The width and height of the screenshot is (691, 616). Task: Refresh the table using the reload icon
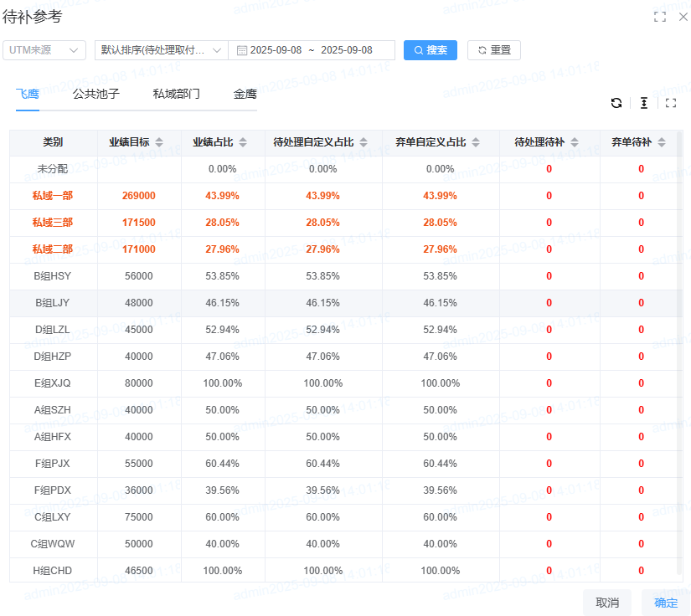coord(616,103)
